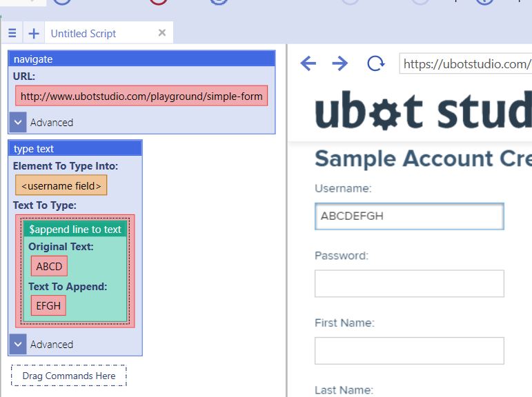Add a new script tab
532x397 pixels.
coord(34,33)
